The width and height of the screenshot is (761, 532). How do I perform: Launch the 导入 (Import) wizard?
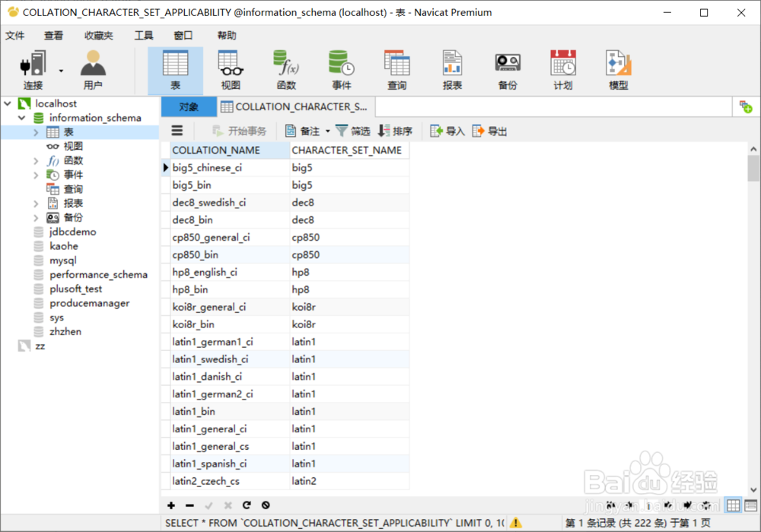[x=447, y=130]
